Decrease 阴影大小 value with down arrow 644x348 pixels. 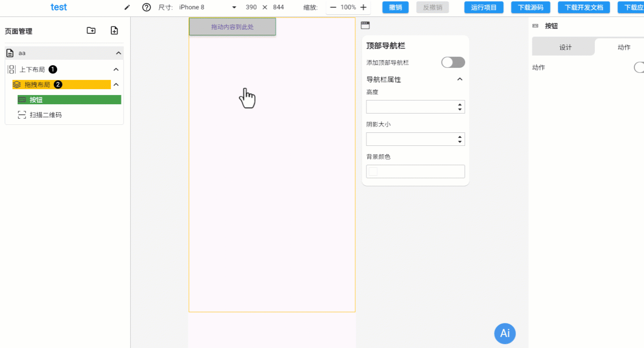(x=460, y=142)
